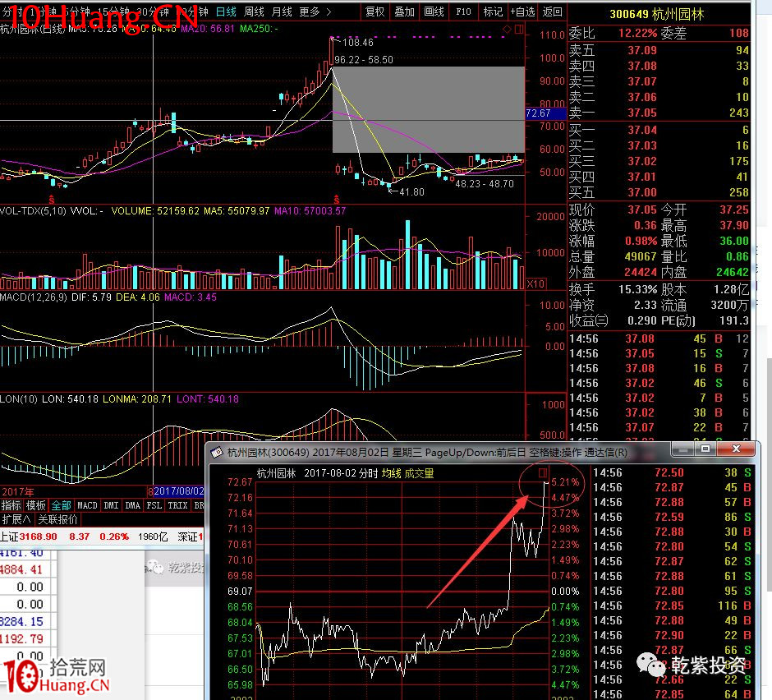Switch to the 月线 monthly chart
The height and width of the screenshot is (700, 772).
[283, 12]
